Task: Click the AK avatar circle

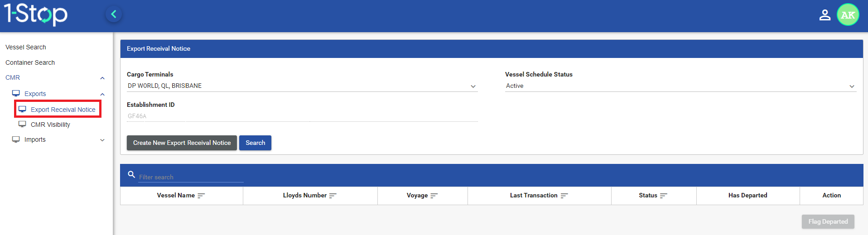Action: pos(848,15)
